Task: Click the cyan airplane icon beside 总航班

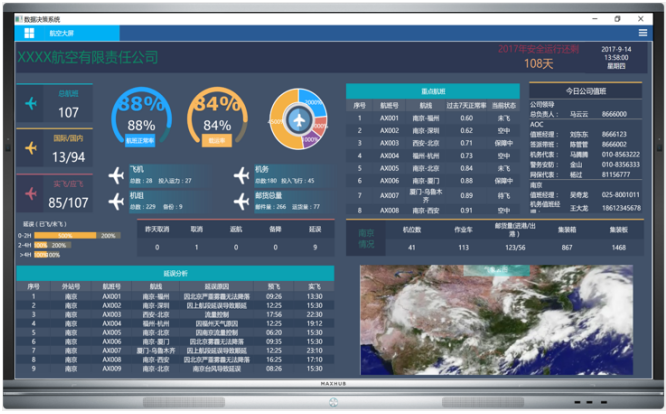Action: coord(30,104)
